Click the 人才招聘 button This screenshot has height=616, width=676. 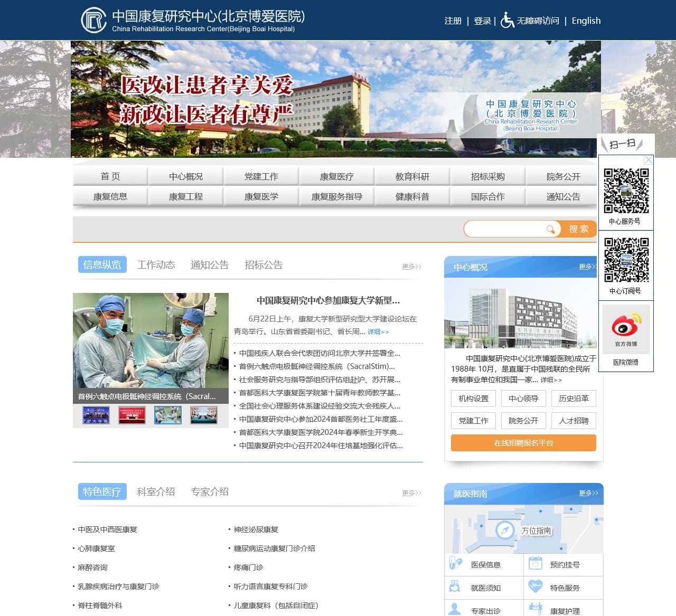(574, 421)
